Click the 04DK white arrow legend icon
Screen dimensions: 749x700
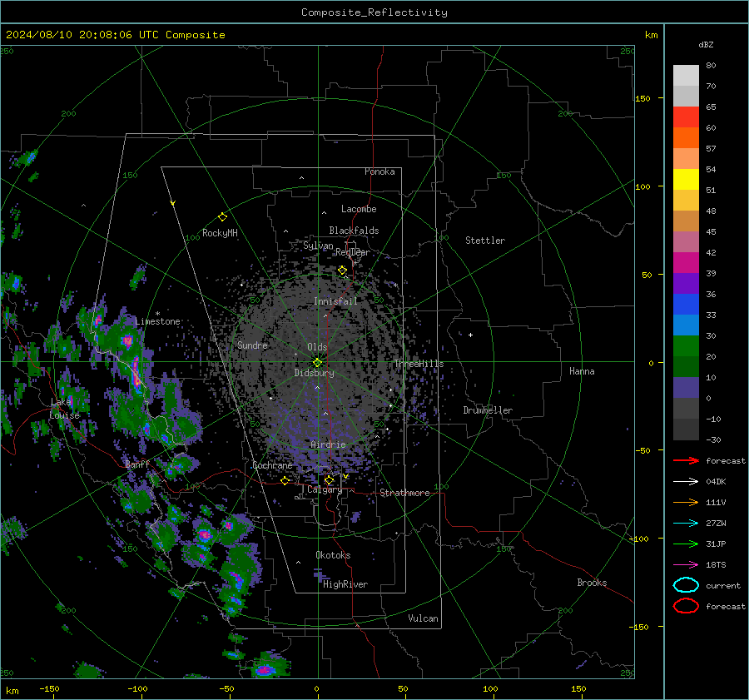click(x=686, y=481)
